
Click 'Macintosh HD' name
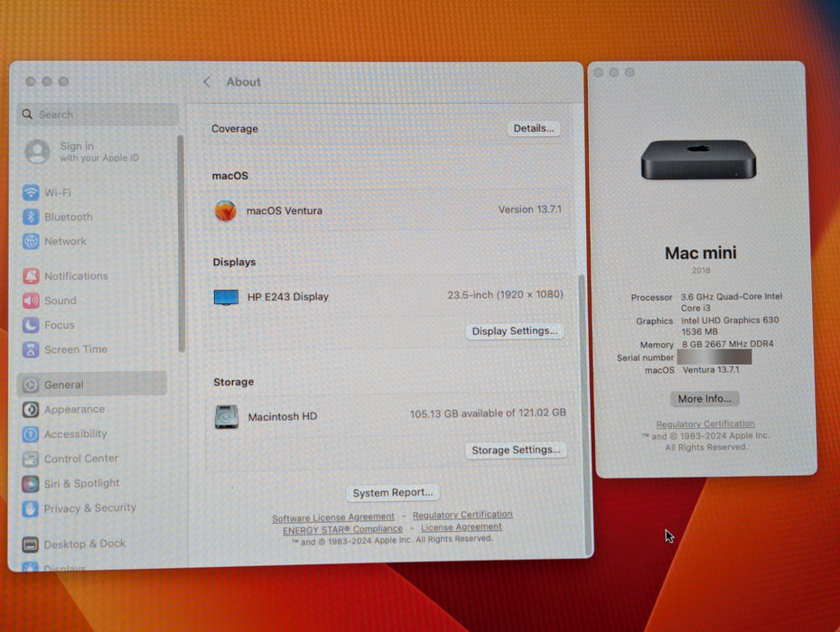(x=283, y=417)
